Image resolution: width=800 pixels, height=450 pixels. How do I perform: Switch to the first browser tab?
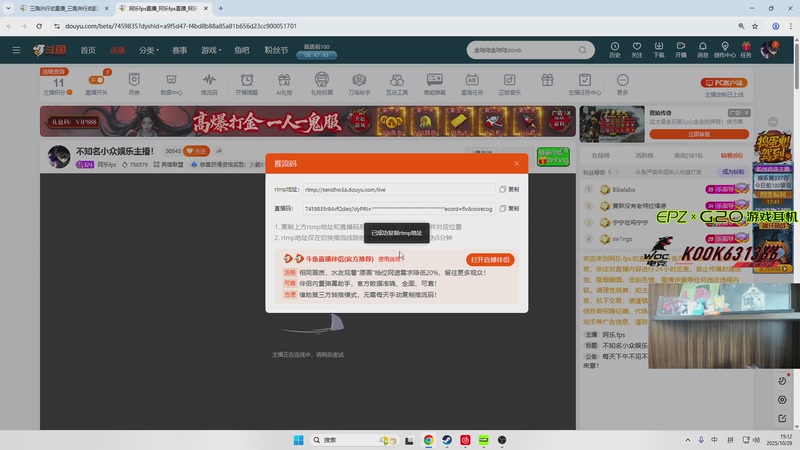click(x=63, y=8)
